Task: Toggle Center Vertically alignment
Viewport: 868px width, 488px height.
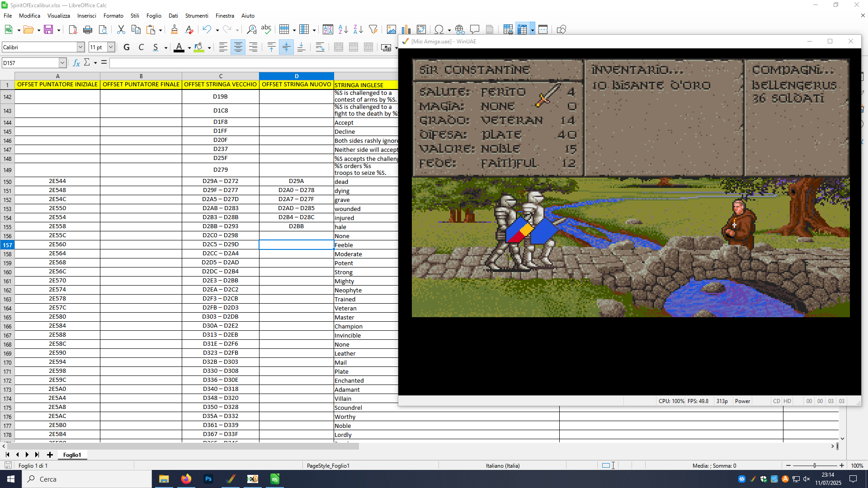Action: [x=286, y=47]
